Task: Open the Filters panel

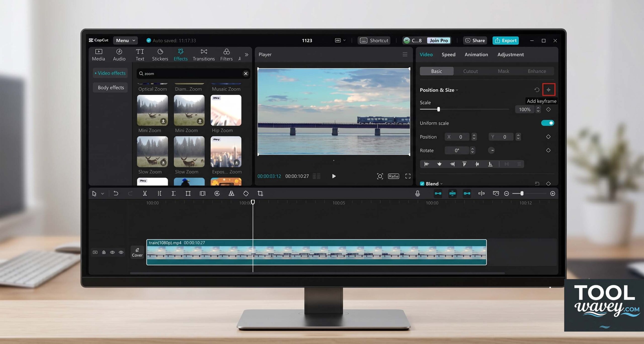Action: [x=226, y=55]
